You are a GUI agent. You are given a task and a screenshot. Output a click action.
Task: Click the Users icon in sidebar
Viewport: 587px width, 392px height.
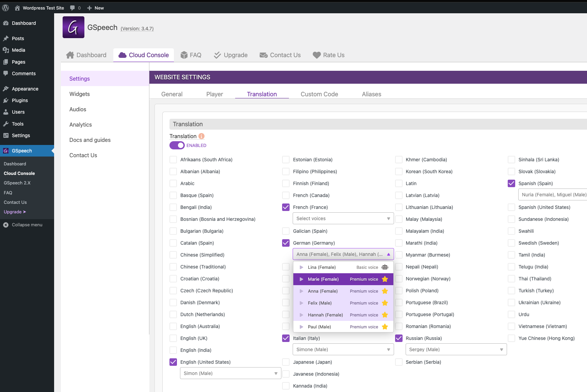tap(6, 112)
